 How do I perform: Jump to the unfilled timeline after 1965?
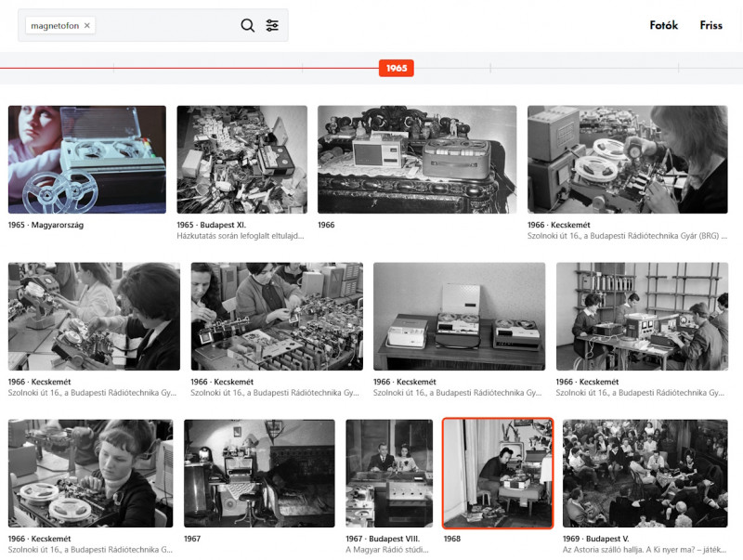coord(578,68)
